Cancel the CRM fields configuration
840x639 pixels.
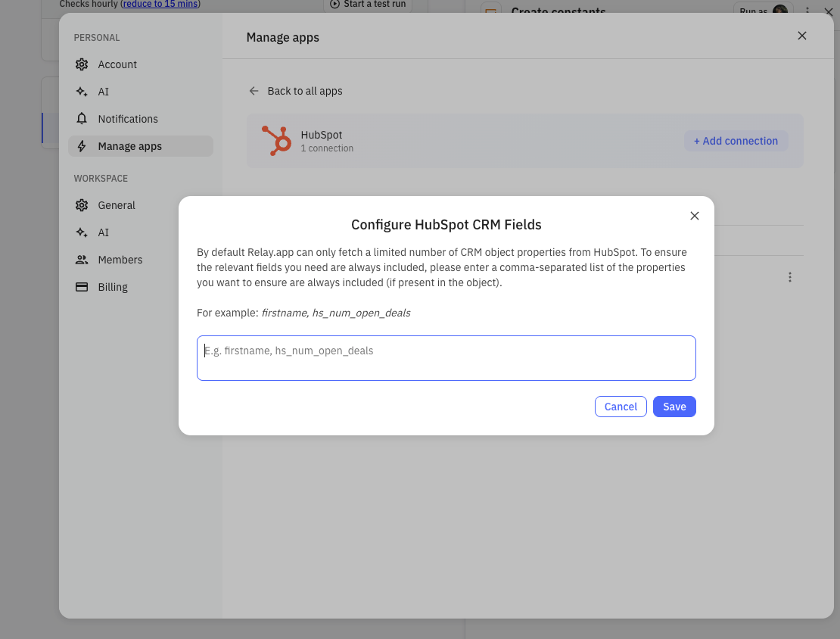pyautogui.click(x=621, y=407)
